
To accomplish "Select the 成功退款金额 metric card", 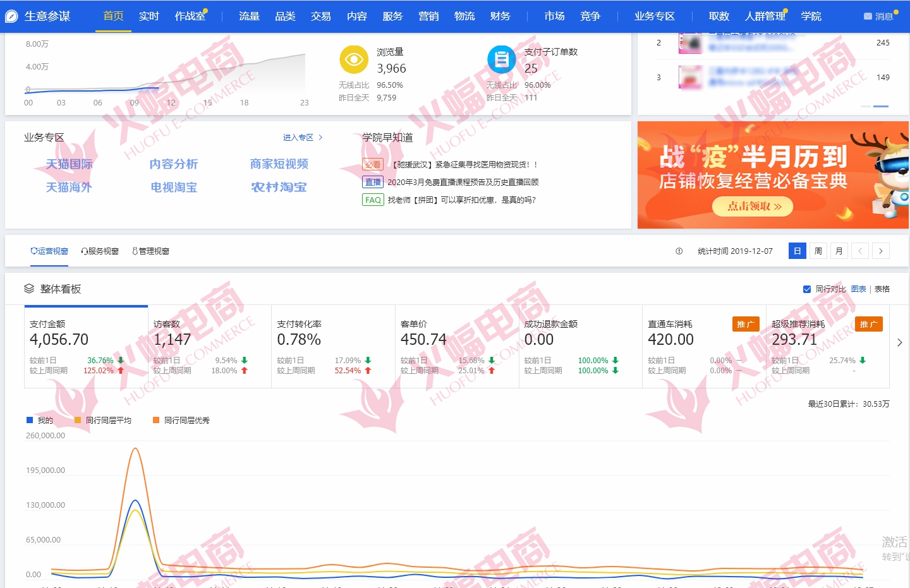I will [581, 346].
